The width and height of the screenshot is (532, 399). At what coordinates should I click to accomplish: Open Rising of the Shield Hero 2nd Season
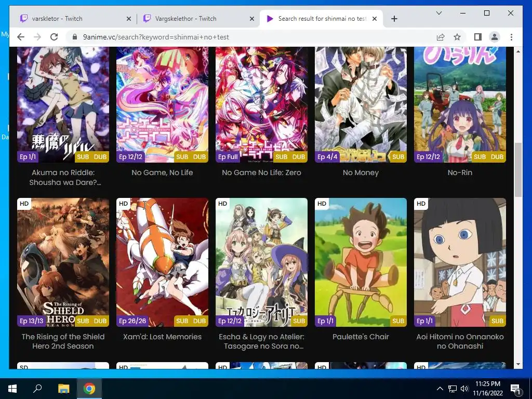tap(63, 341)
